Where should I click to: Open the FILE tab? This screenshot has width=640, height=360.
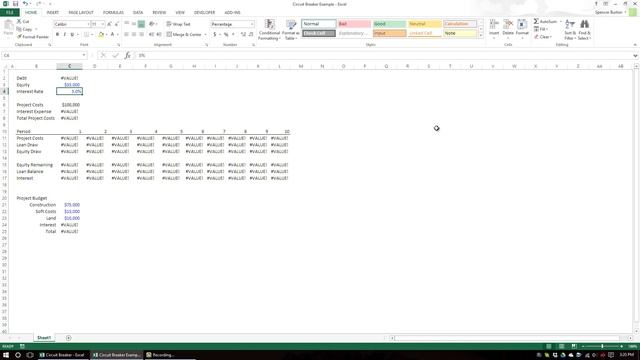point(10,13)
